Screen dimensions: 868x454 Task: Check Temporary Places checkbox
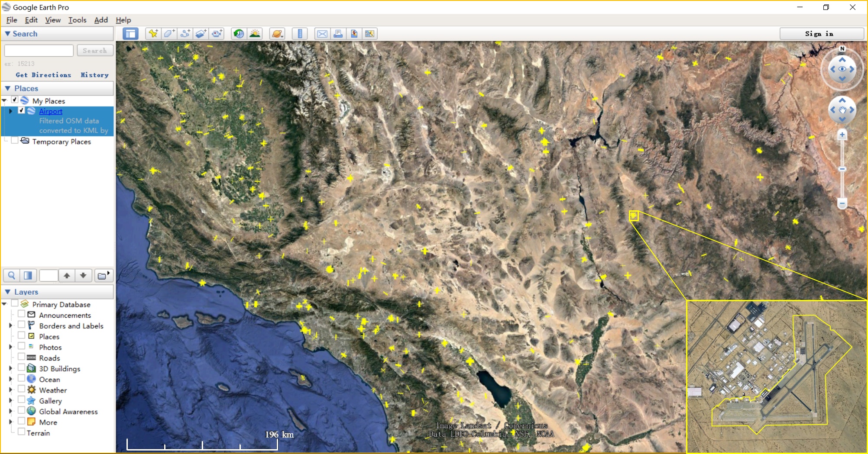15,141
